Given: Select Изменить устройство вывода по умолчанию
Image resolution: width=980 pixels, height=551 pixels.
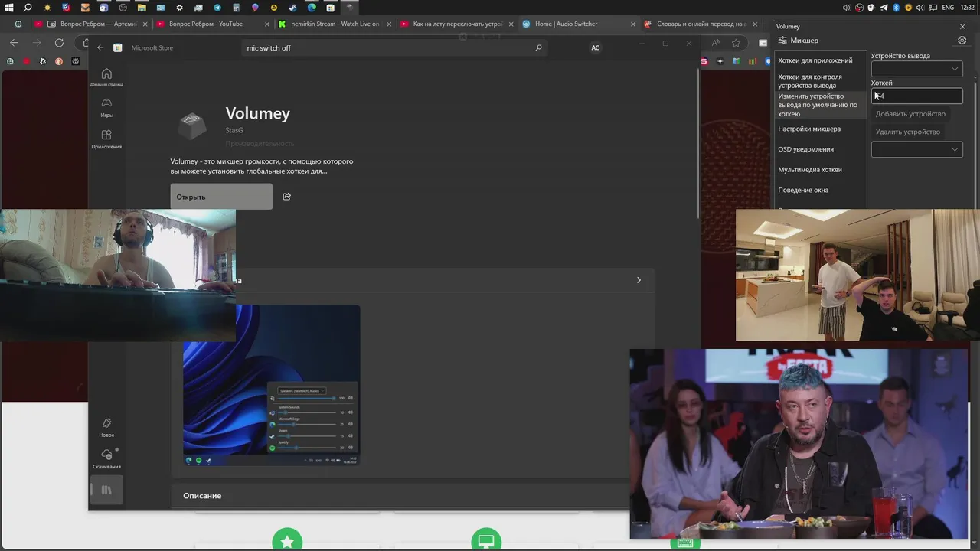Looking at the screenshot, I should coord(820,105).
